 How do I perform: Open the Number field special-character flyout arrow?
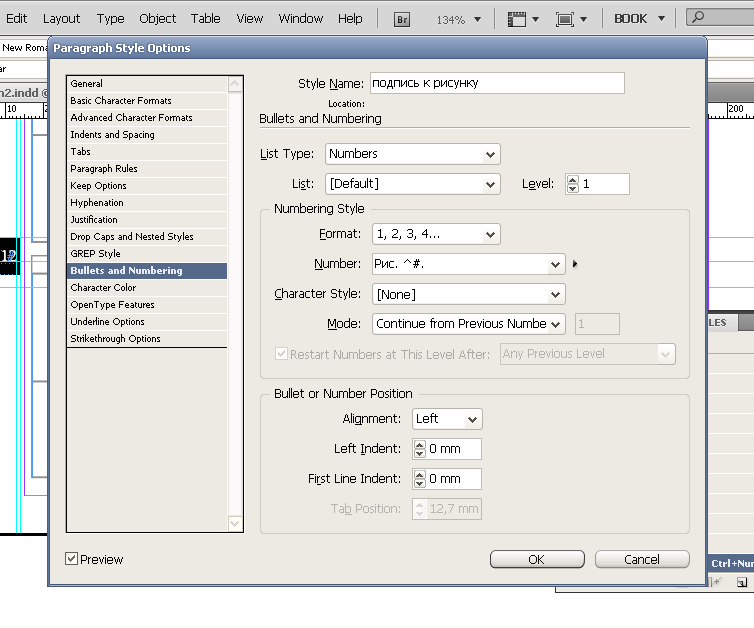(x=576, y=265)
